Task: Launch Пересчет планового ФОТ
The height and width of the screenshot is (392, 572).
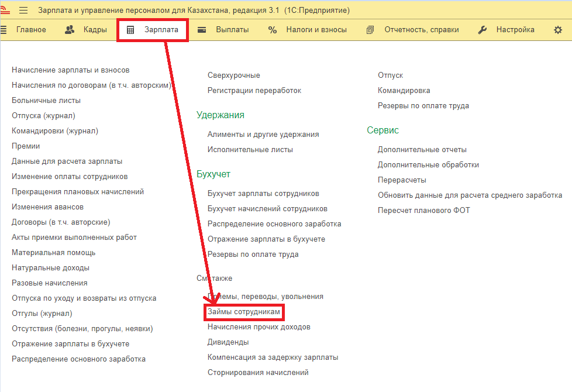Action: (423, 211)
